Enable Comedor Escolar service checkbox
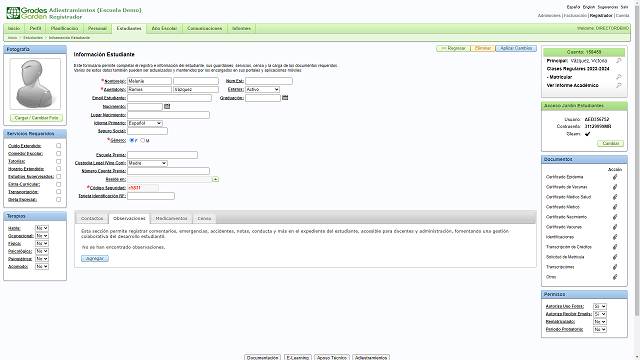 [58, 153]
